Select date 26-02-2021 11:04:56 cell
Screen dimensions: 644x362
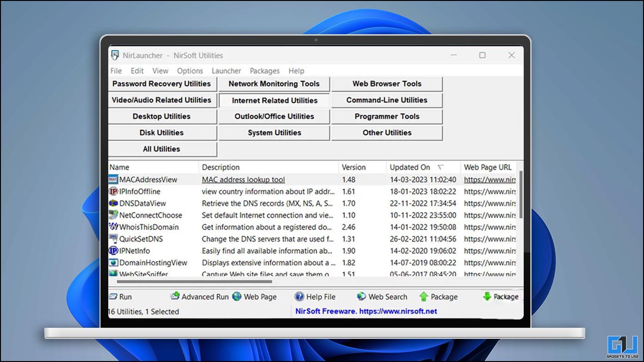(x=423, y=239)
